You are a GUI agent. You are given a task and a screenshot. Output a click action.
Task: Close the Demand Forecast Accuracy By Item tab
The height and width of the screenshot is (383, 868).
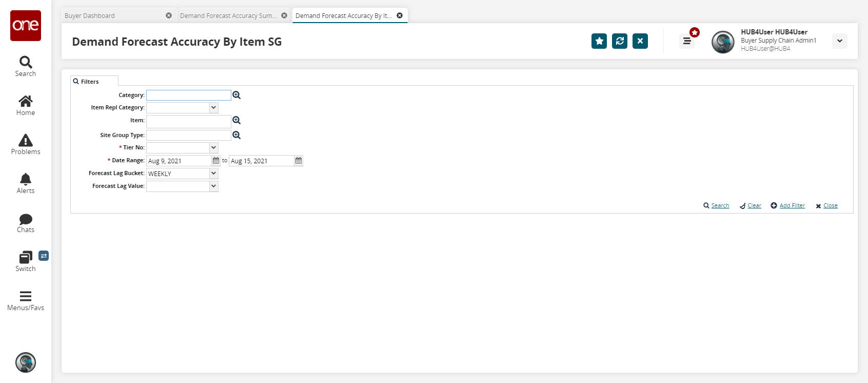[x=400, y=15]
